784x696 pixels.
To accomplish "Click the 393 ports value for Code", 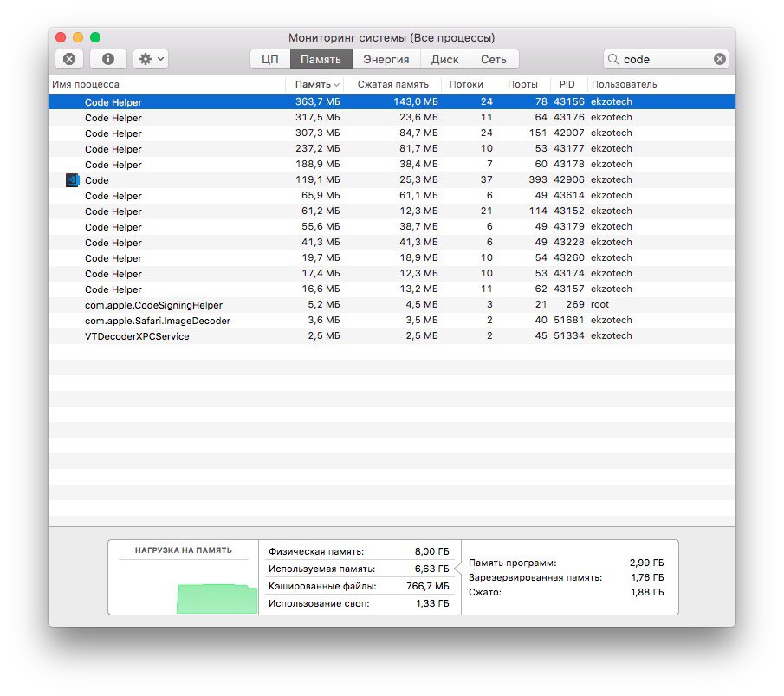I will click(x=538, y=179).
